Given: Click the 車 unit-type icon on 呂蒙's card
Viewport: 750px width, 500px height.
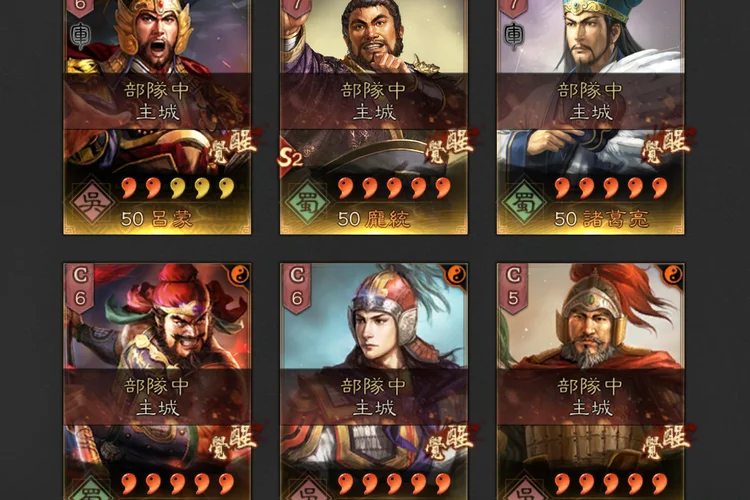Looking at the screenshot, I should [80, 35].
